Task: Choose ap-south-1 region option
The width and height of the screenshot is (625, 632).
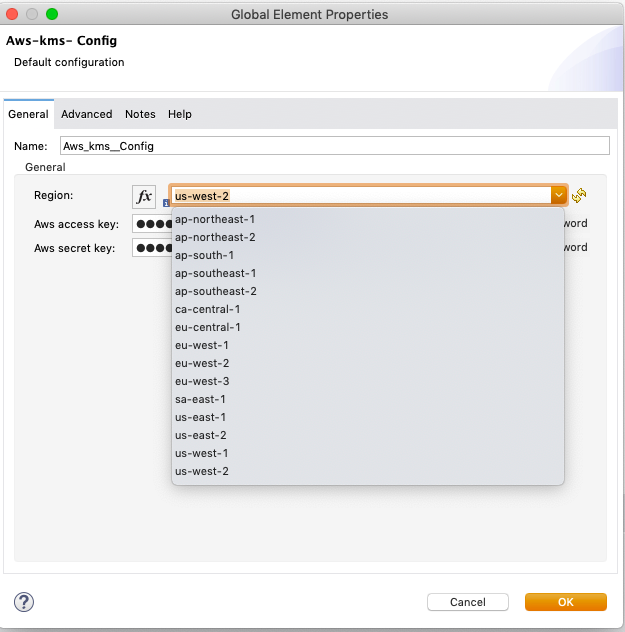Action: pyautogui.click(x=368, y=255)
